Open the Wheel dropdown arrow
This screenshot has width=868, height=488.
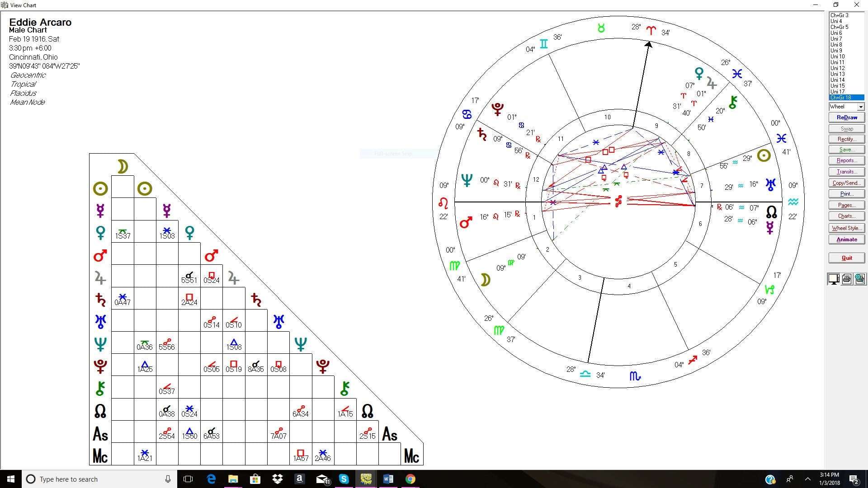(x=860, y=107)
